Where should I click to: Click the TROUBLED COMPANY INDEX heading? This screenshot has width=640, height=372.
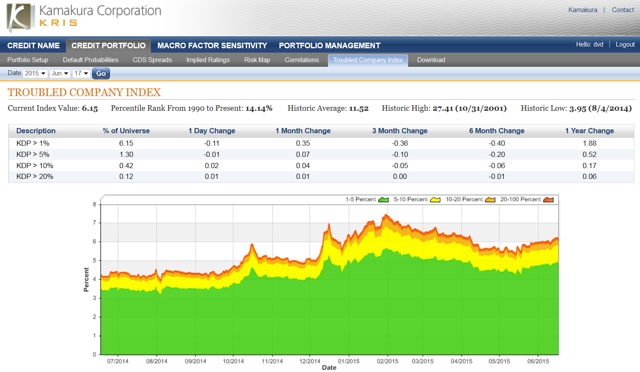[84, 92]
